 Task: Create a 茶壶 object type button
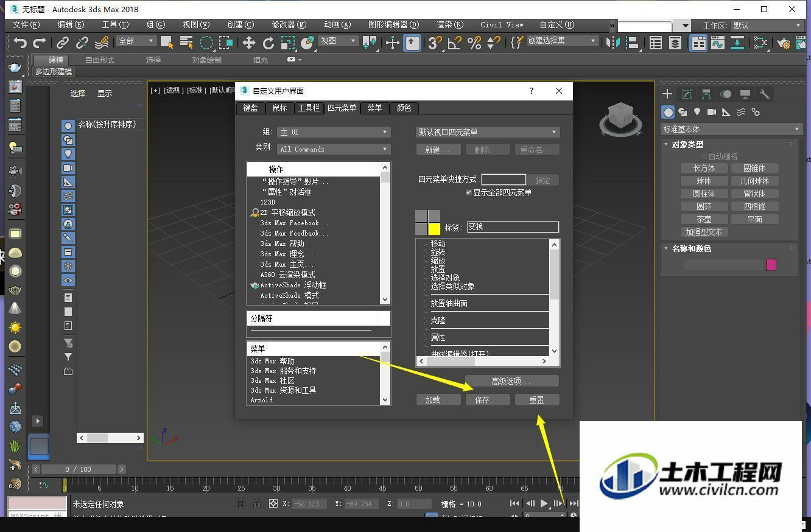(x=704, y=219)
